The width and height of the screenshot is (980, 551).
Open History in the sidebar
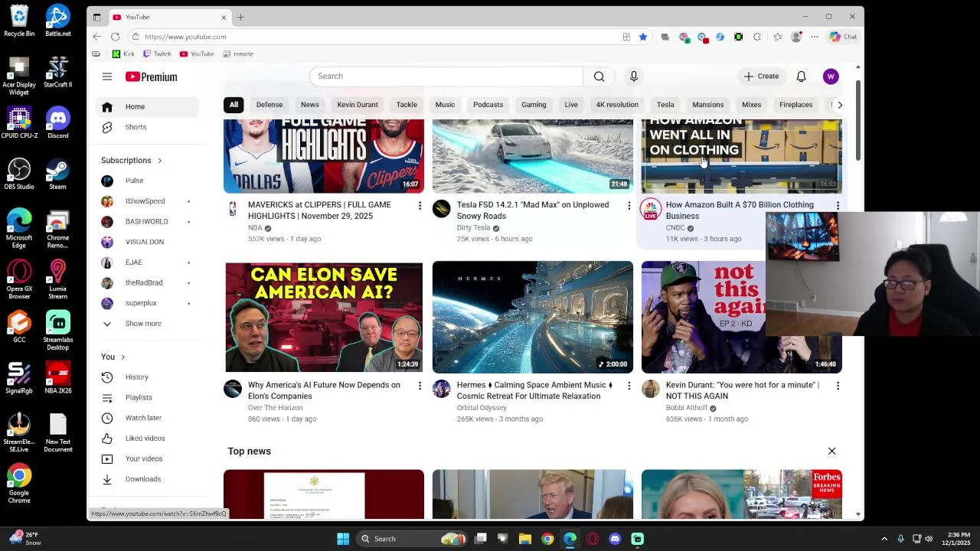click(x=145, y=377)
